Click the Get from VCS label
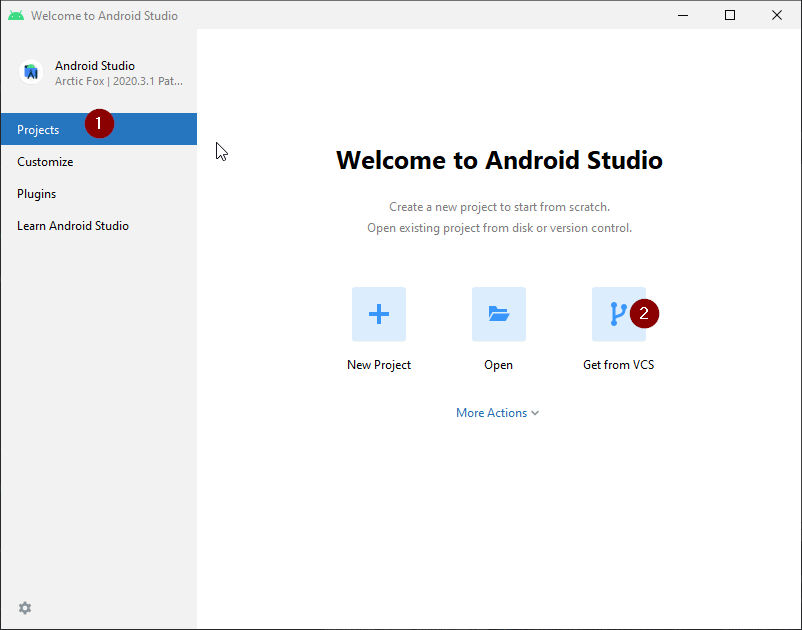Image resolution: width=802 pixels, height=630 pixels. click(618, 365)
